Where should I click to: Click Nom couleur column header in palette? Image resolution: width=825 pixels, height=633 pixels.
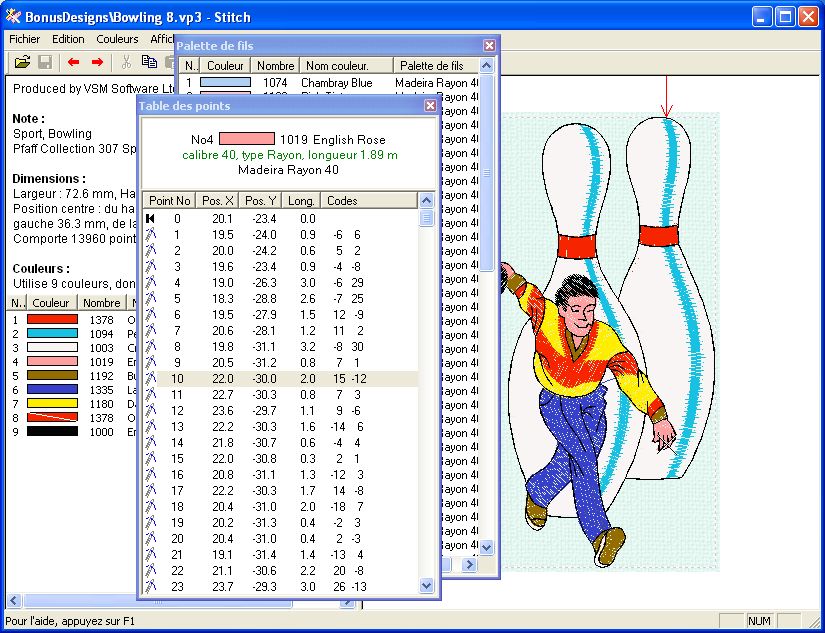point(345,66)
